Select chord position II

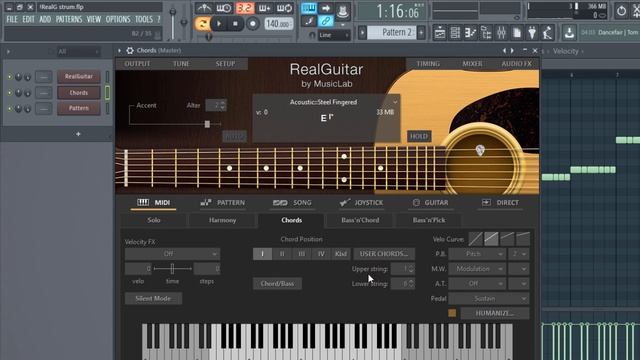(282, 254)
